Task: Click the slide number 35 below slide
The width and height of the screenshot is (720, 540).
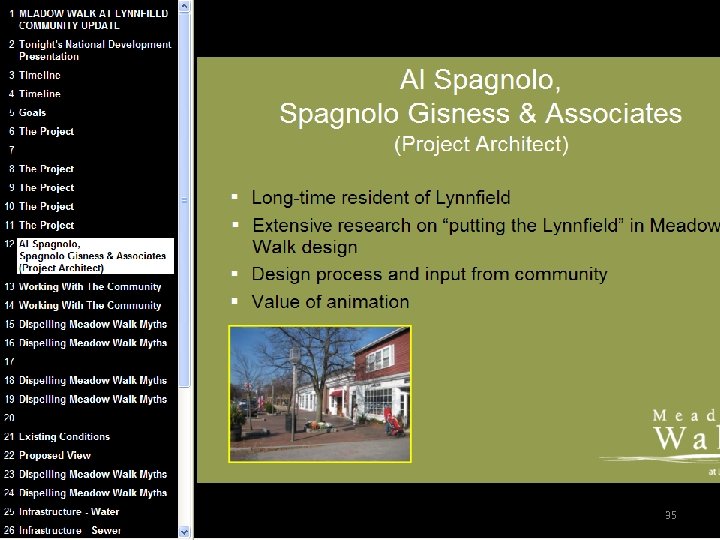Action: (671, 515)
